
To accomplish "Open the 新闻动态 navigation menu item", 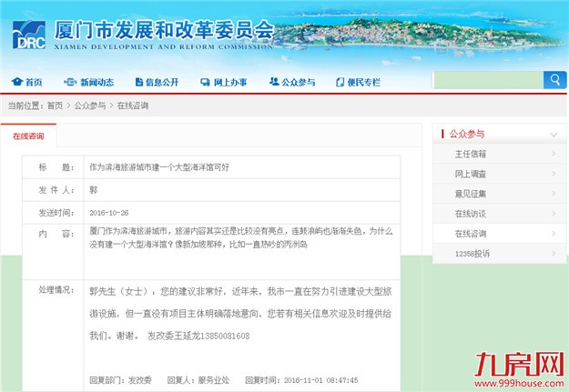I will (97, 83).
